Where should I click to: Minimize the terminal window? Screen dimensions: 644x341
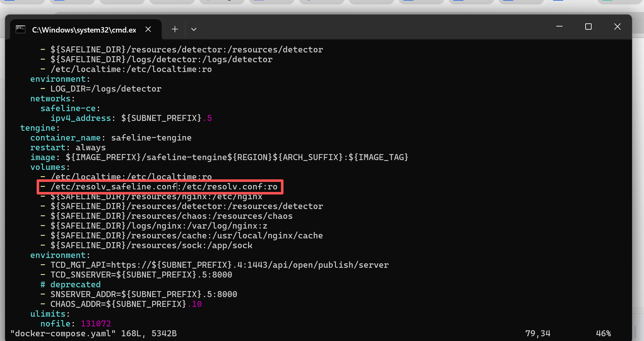tap(559, 27)
